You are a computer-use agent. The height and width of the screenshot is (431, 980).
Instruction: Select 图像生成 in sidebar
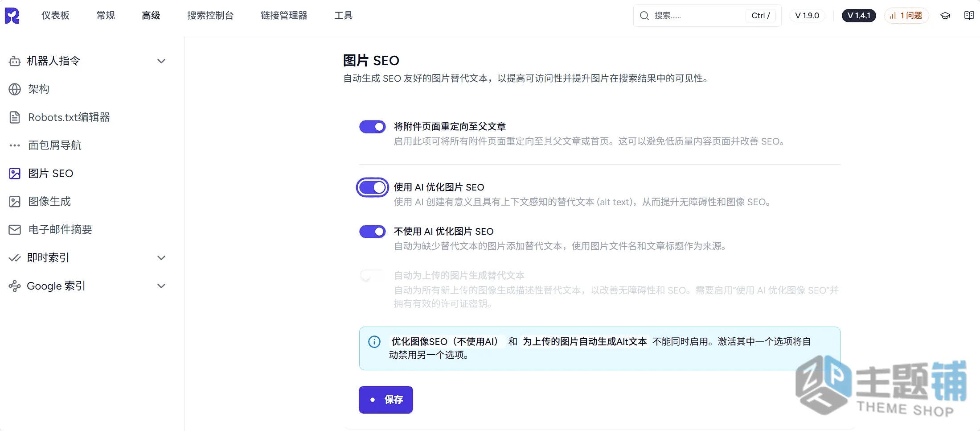point(49,202)
